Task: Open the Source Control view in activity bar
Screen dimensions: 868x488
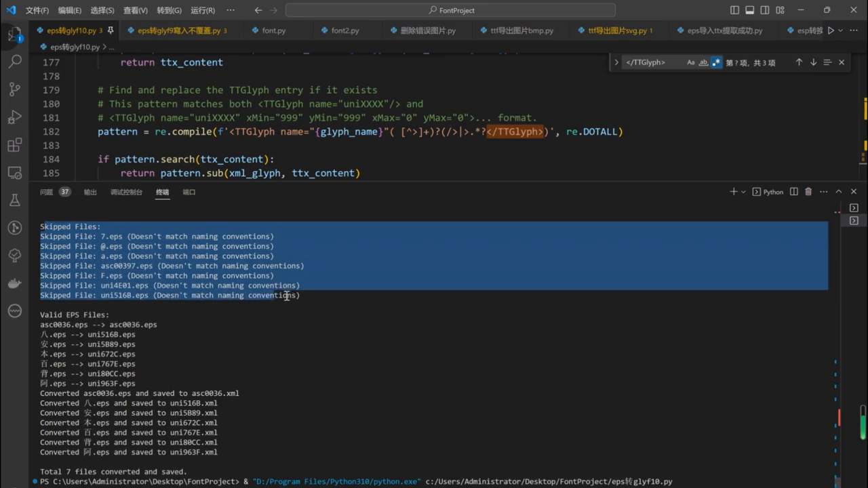Action: pyautogui.click(x=14, y=89)
